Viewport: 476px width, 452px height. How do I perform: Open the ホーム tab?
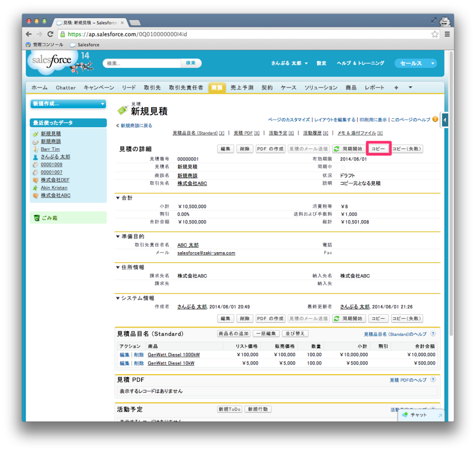tap(40, 88)
